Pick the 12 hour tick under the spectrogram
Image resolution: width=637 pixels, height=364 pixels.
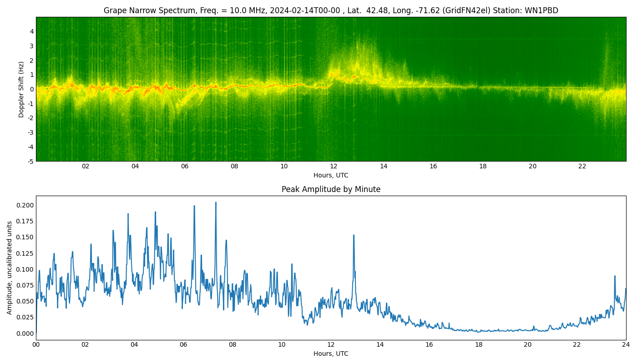334,167
